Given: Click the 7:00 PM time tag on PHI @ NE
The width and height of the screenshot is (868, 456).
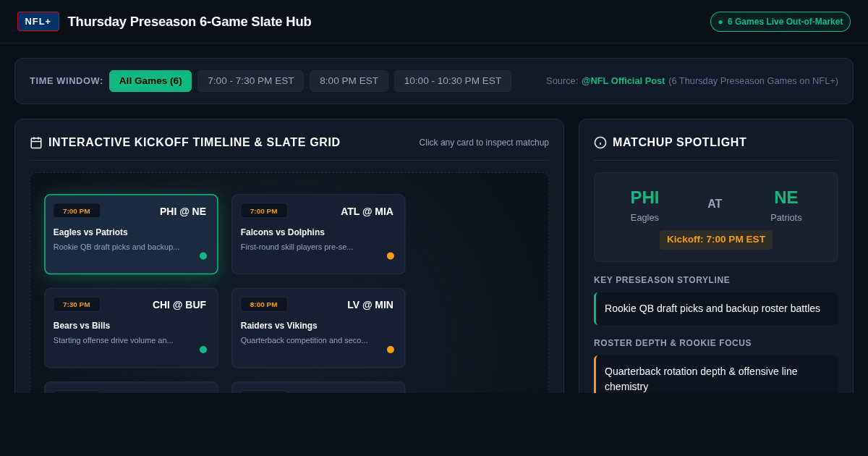Looking at the screenshot, I should coord(77,211).
